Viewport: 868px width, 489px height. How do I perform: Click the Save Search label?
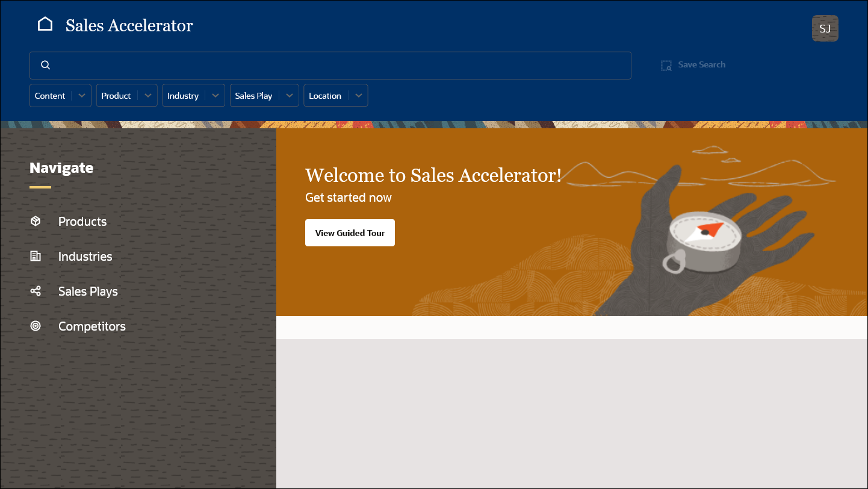coord(701,64)
